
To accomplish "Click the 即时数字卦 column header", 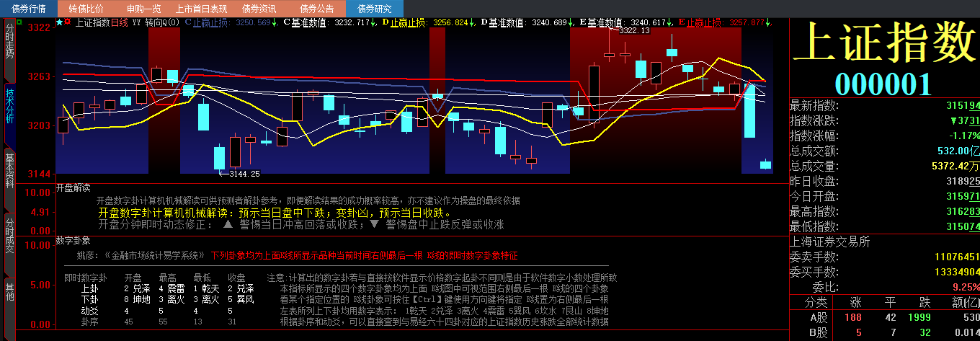I will pyautogui.click(x=85, y=278).
